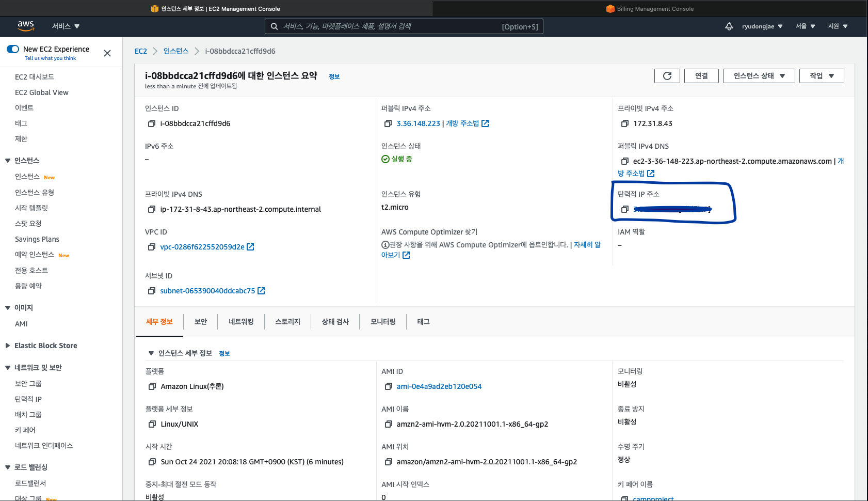Switch to the 스토리지 tab

[x=287, y=322]
